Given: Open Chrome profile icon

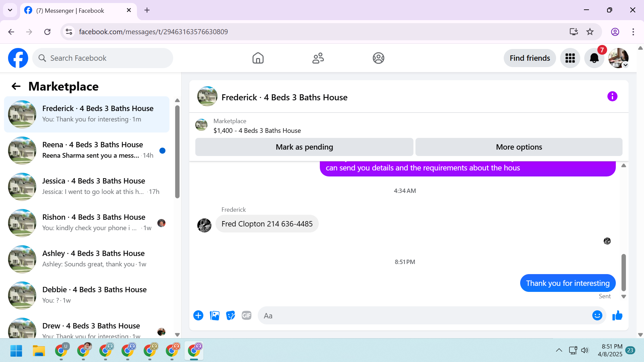Looking at the screenshot, I should pos(615,32).
